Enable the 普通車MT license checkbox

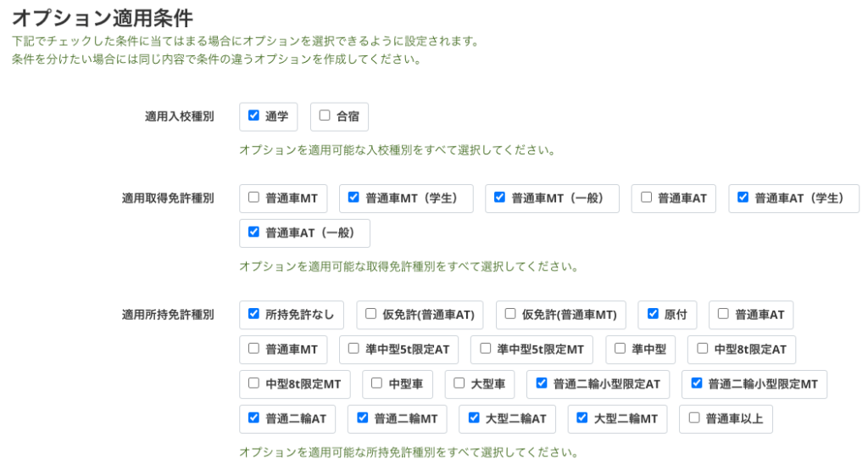click(x=253, y=198)
